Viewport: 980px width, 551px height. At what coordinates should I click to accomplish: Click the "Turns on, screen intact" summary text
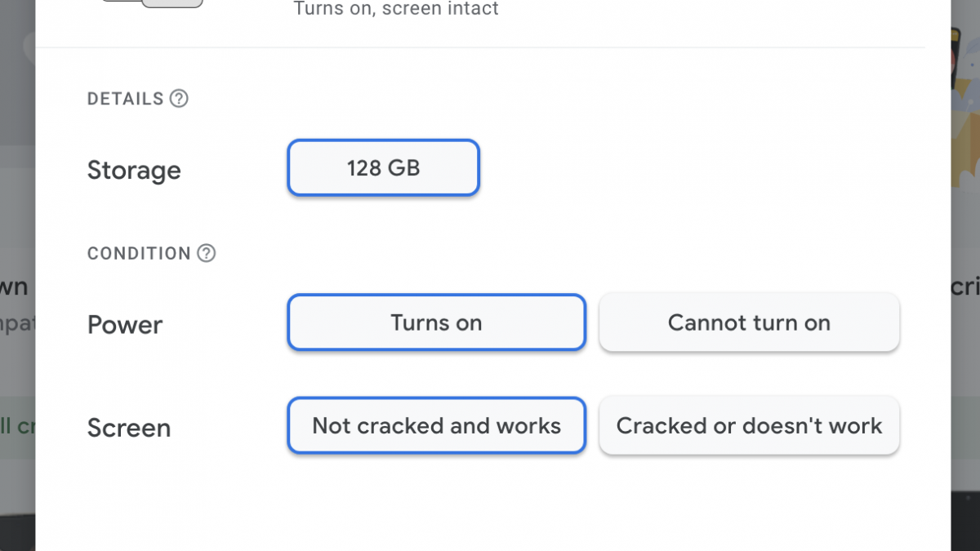point(396,9)
